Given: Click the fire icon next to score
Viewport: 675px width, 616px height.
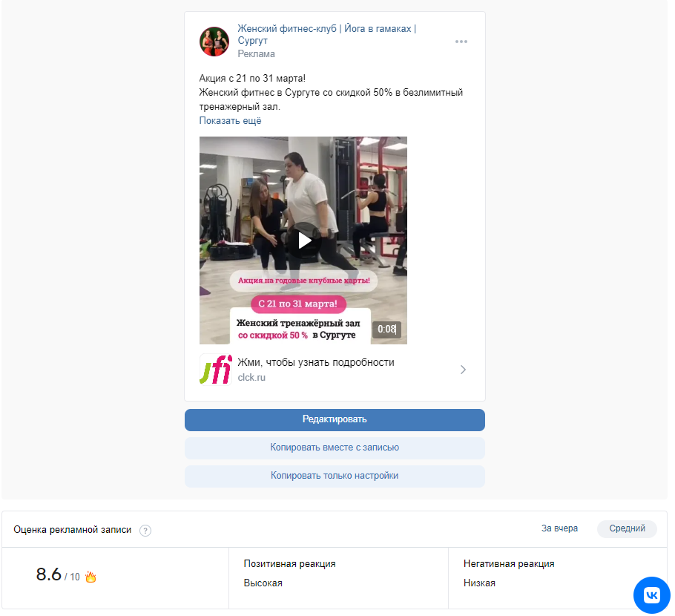Looking at the screenshot, I should tap(90, 577).
